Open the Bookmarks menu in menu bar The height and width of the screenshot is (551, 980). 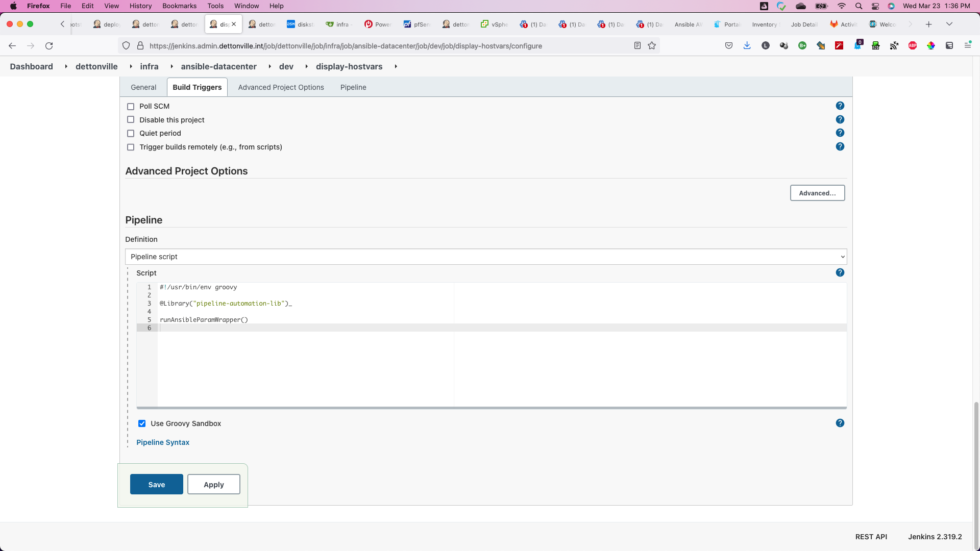click(179, 6)
